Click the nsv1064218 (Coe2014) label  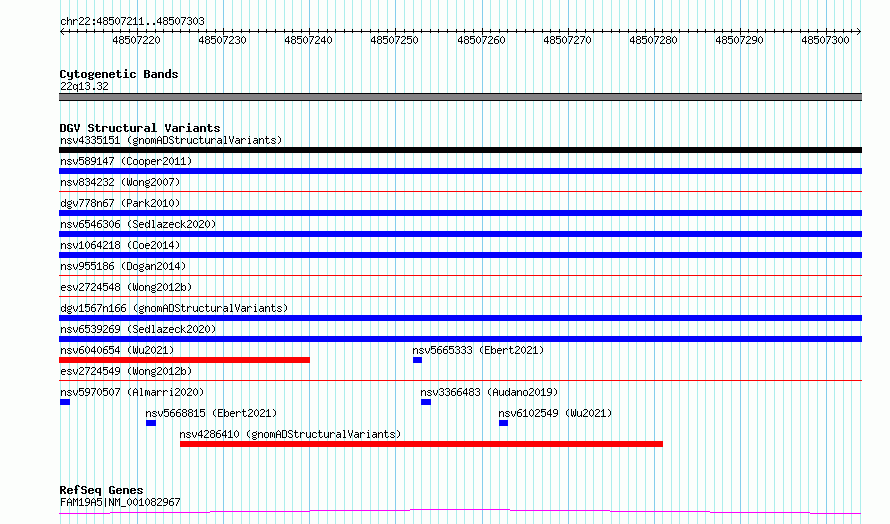tap(120, 245)
